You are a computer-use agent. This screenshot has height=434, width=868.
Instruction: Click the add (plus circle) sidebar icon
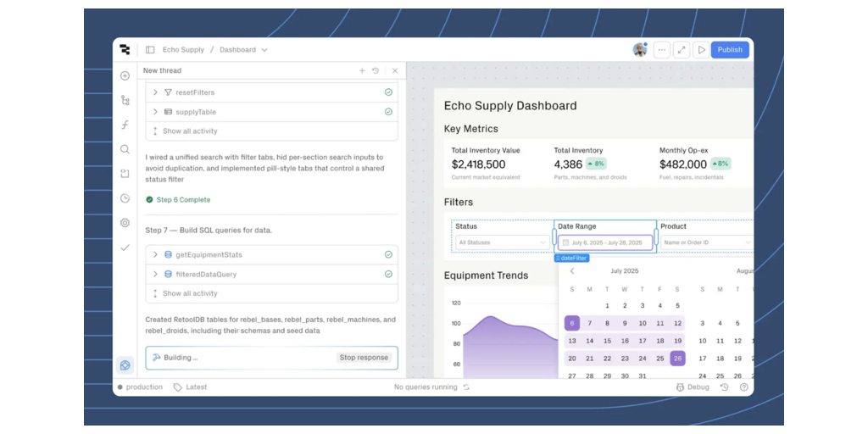[125, 75]
